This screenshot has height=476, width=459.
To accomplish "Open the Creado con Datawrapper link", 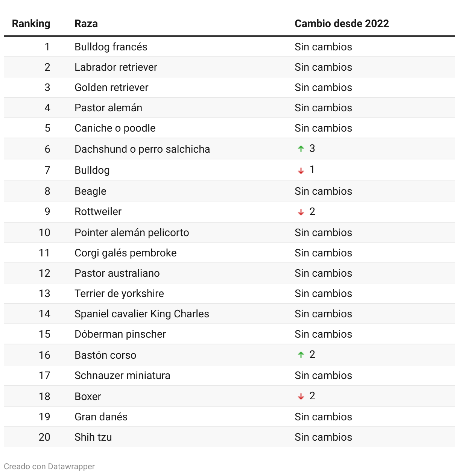I will coord(49,467).
